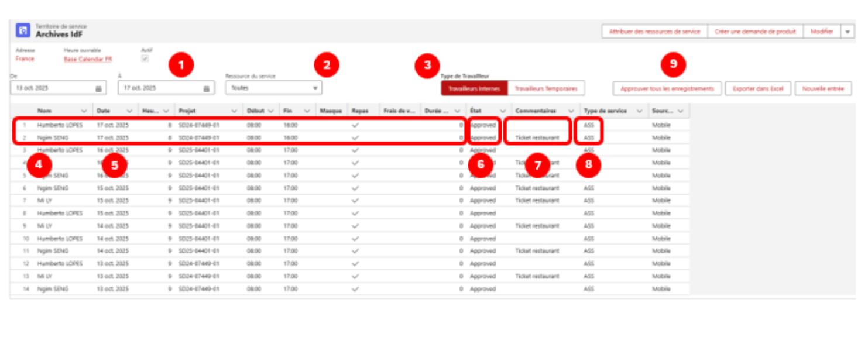Select Mi LY name in row 7
Viewport: 868px width, 344px height.
46,201
